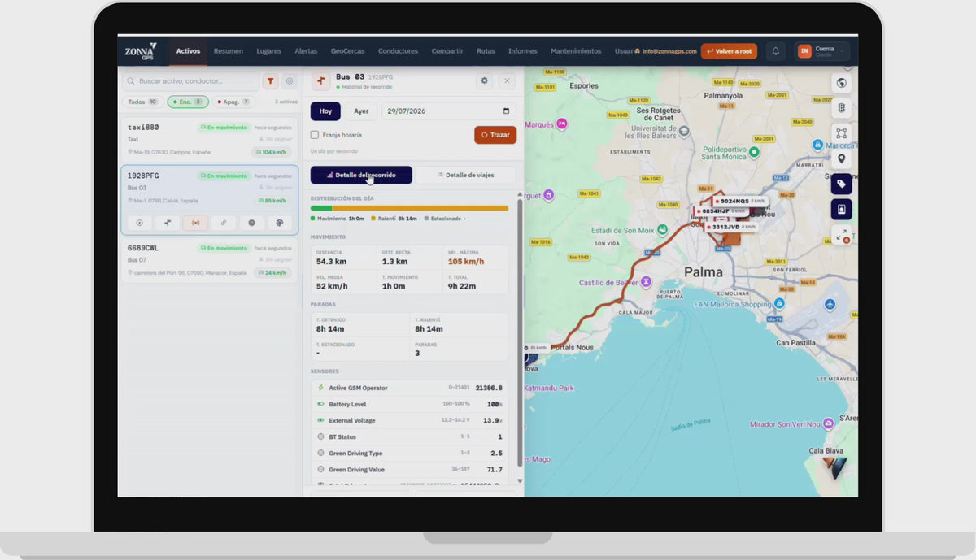Close the Bus 03 history panel

507,80
